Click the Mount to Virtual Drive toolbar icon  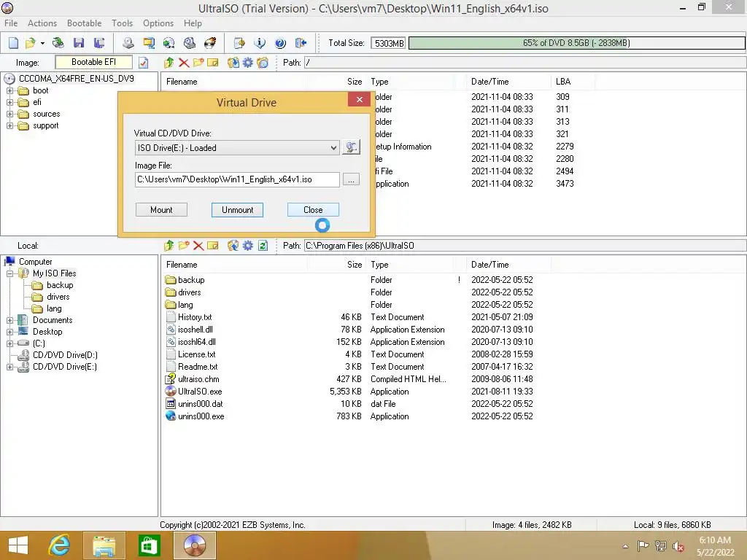point(189,43)
